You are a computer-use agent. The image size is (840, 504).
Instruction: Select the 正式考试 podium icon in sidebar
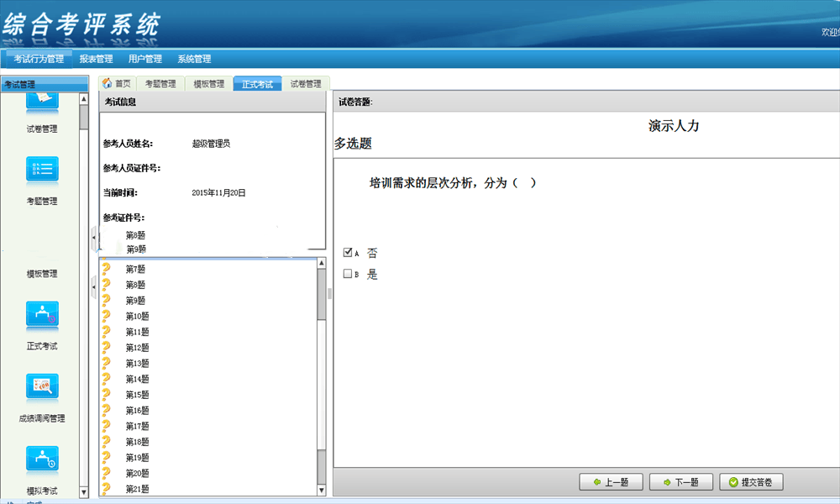tap(42, 315)
